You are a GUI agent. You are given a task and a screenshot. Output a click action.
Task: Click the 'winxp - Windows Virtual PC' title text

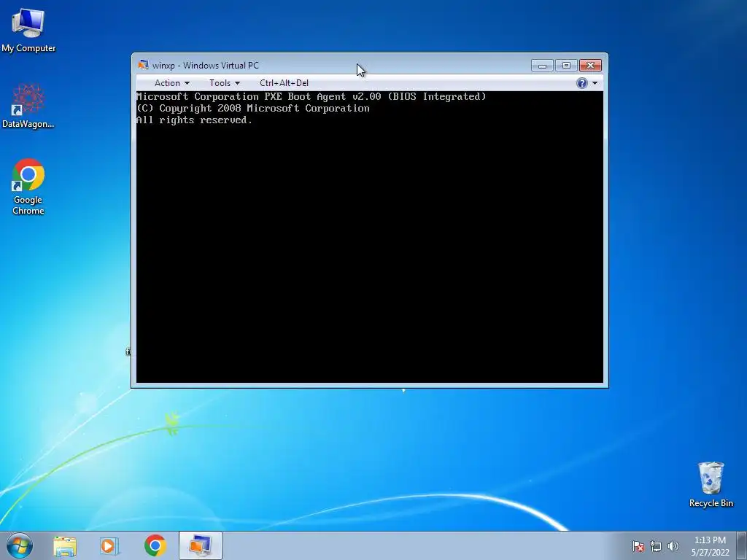pos(205,65)
